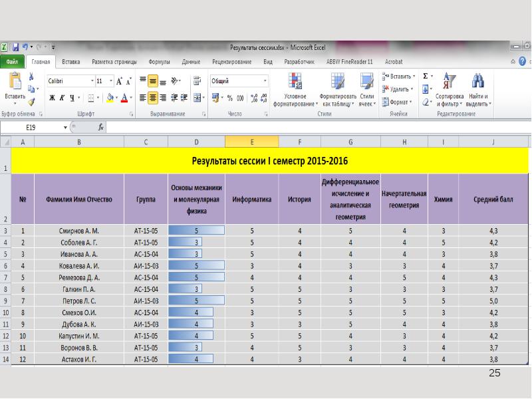This screenshot has width=532, height=399.
Task: Open the Файл menu tab
Action: coord(12,62)
